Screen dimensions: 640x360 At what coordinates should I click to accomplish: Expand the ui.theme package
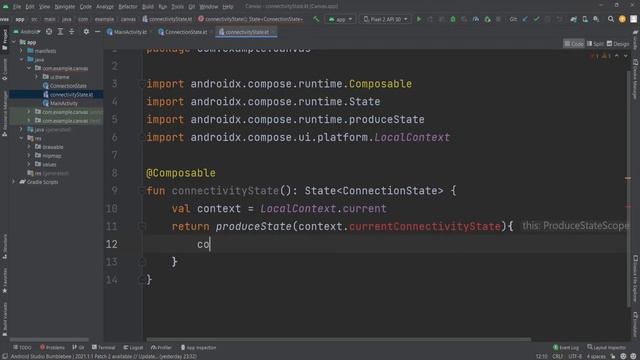point(36,77)
